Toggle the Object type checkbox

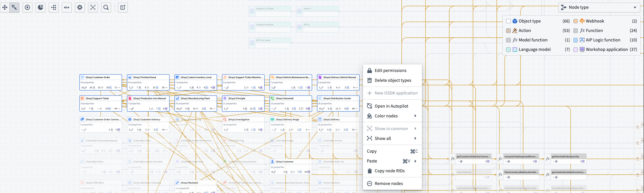coord(509,21)
